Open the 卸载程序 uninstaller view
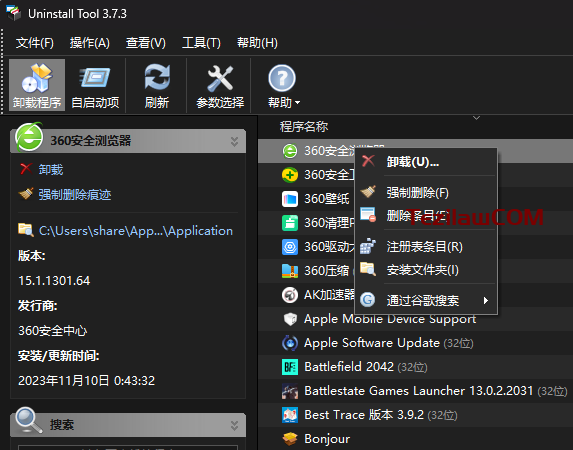The width and height of the screenshot is (573, 450). [x=37, y=85]
